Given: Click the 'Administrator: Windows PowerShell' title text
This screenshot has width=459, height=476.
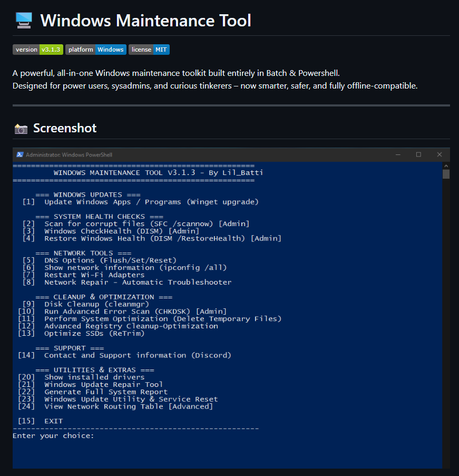Looking at the screenshot, I should click(x=69, y=155).
